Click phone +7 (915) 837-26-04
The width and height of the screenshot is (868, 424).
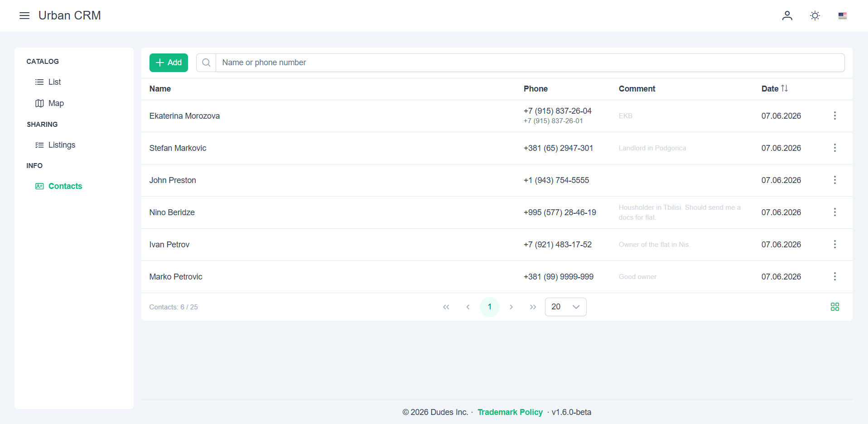pyautogui.click(x=558, y=111)
